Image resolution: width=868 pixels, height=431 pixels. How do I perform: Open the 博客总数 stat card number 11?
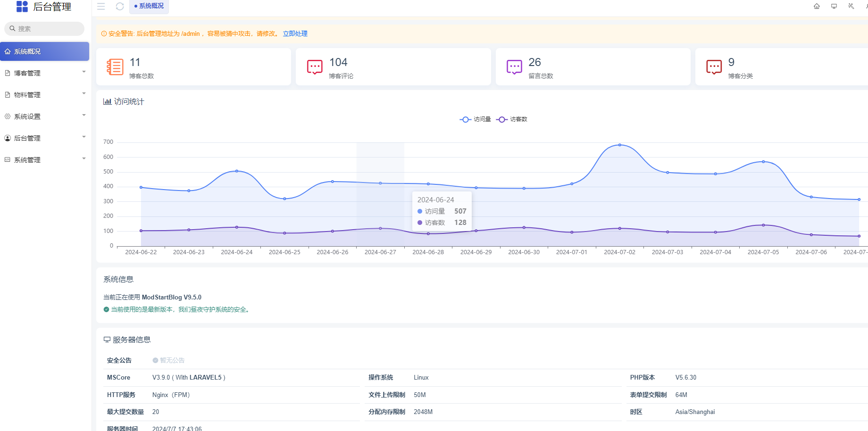click(x=135, y=62)
